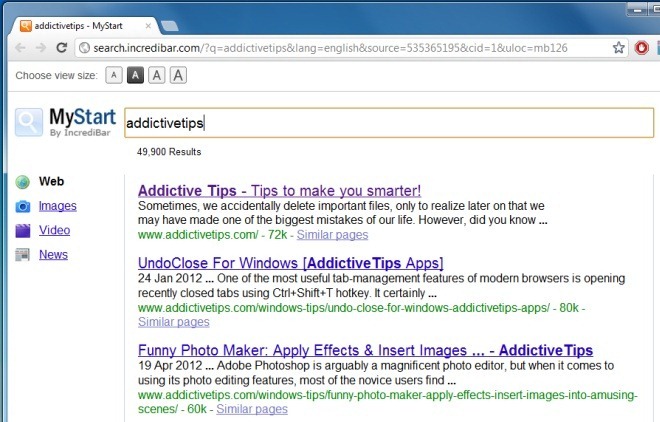Click the newspaper icon next to News
The height and width of the screenshot is (422, 660).
[x=23, y=255]
